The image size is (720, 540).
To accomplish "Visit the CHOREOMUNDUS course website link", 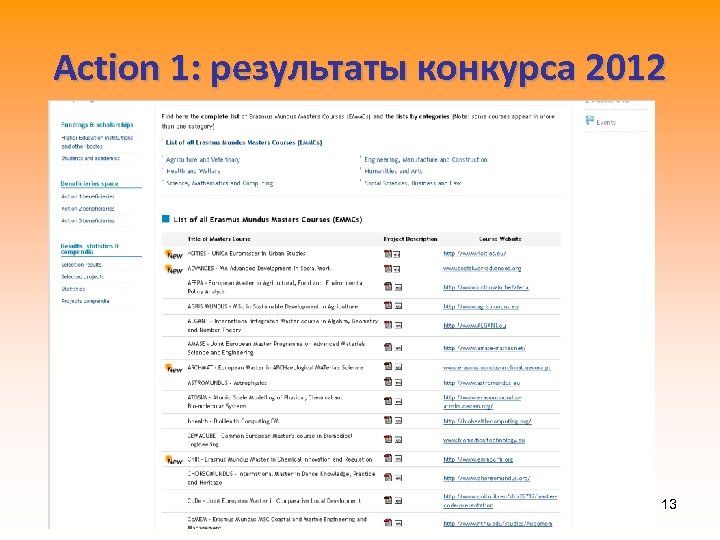I will click(x=487, y=478).
